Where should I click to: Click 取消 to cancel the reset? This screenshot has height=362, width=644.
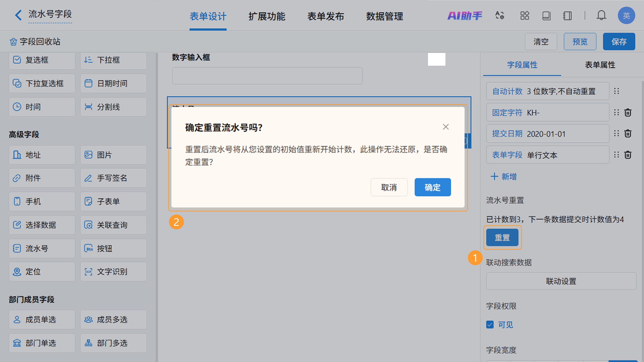click(x=389, y=187)
